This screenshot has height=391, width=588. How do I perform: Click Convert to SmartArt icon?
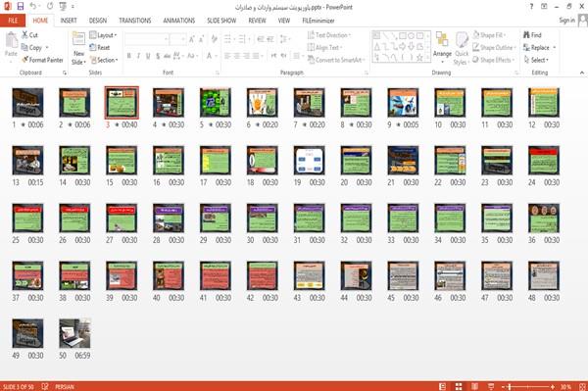tap(311, 60)
